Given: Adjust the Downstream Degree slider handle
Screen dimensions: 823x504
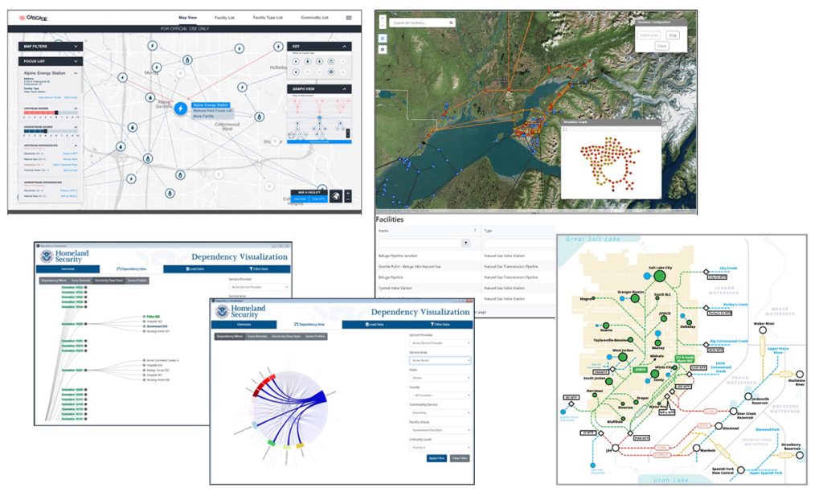Looking at the screenshot, I should 46,131.
